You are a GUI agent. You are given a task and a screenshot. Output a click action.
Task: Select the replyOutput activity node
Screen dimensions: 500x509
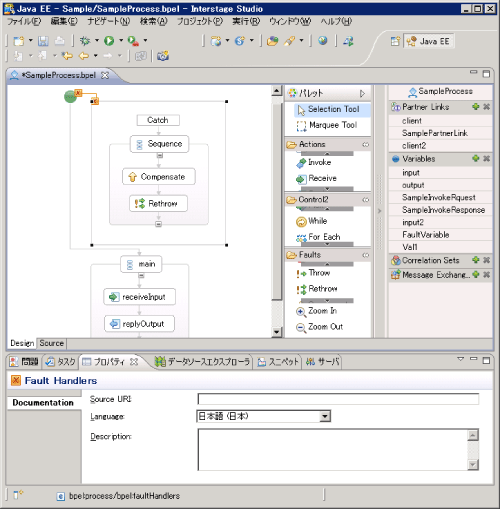click(x=139, y=324)
